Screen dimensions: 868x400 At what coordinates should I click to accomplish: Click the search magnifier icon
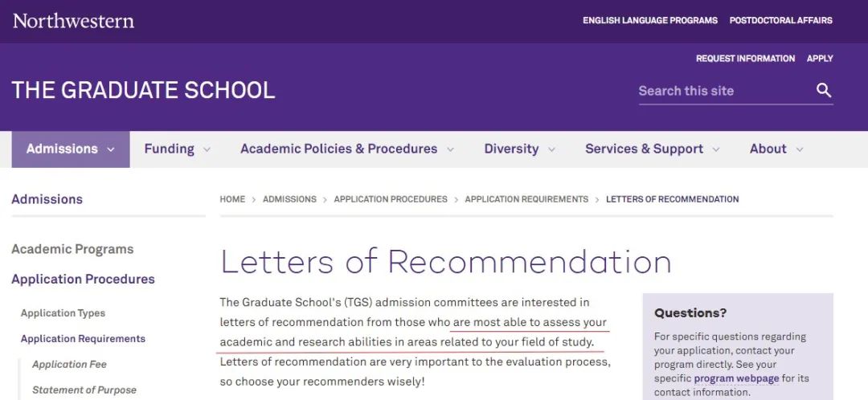(x=824, y=90)
